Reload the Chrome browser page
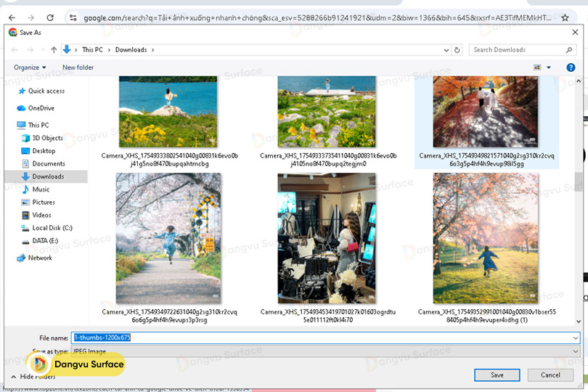 pos(49,17)
